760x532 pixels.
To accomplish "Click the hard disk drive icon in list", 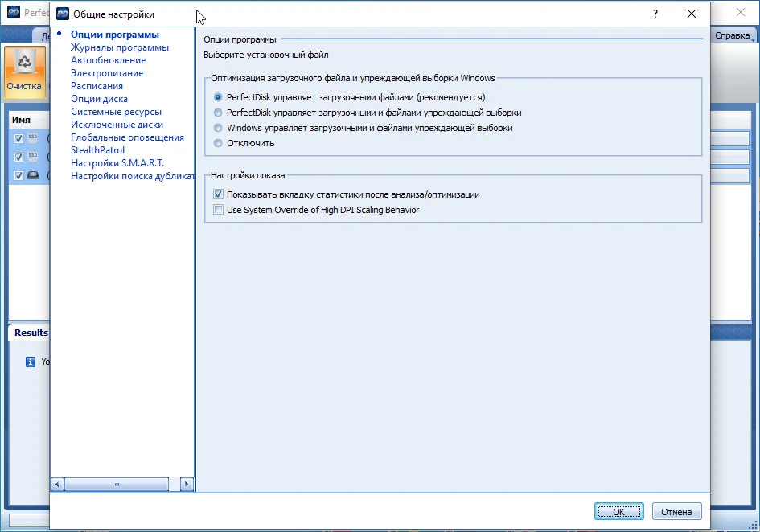I will 32,175.
